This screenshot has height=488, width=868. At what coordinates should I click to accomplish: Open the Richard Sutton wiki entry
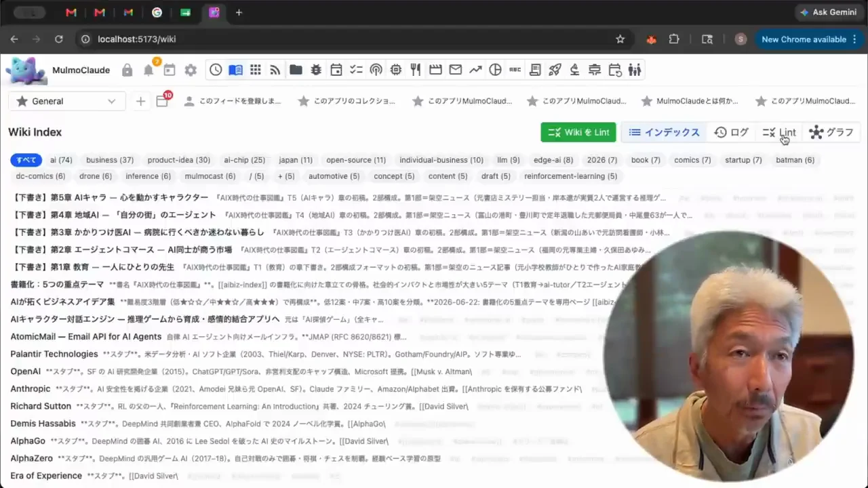[41, 406]
